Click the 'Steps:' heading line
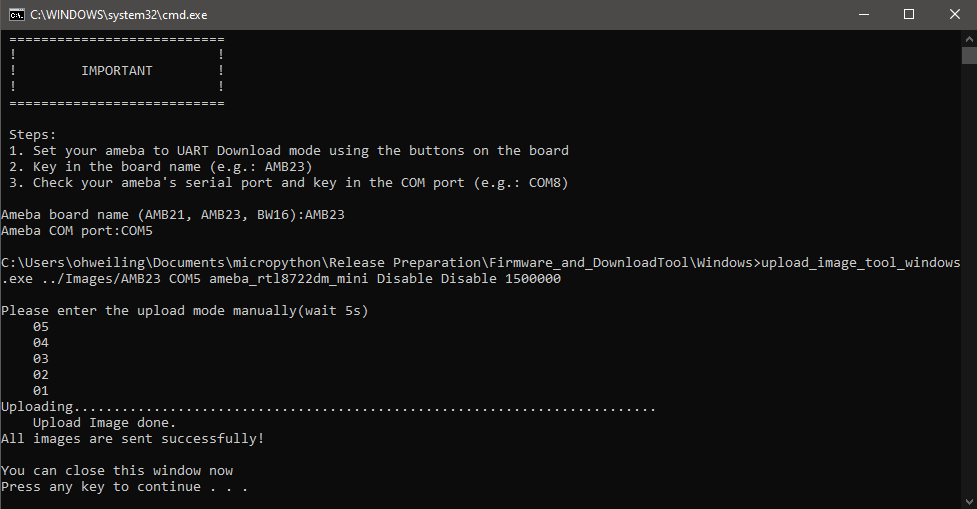This screenshot has width=977, height=509. click(32, 135)
